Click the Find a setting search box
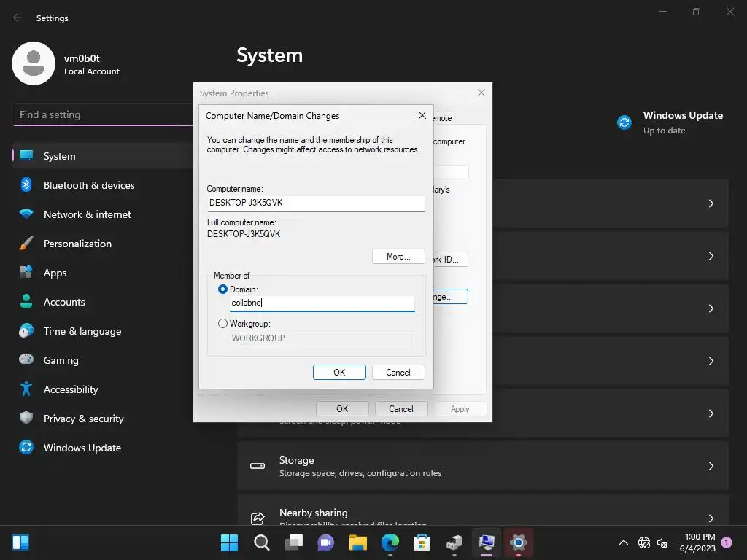The image size is (747, 560). (102, 114)
